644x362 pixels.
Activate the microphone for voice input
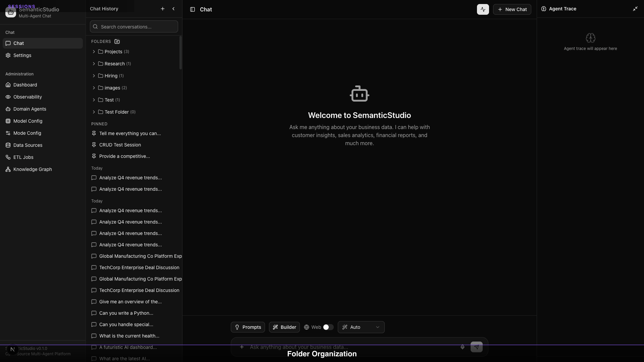[463, 347]
